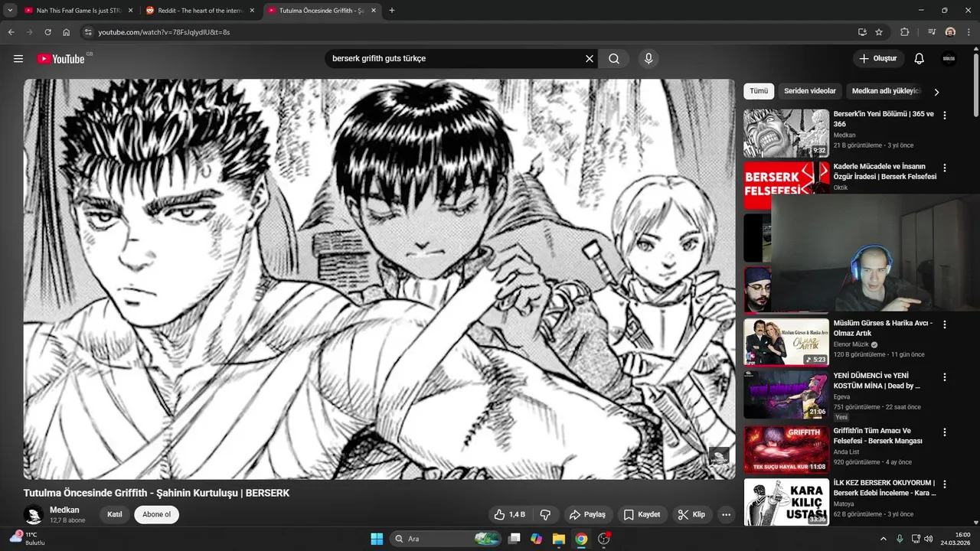Save the video with 'Kaydet'
This screenshot has width=980, height=551.
pyautogui.click(x=642, y=514)
